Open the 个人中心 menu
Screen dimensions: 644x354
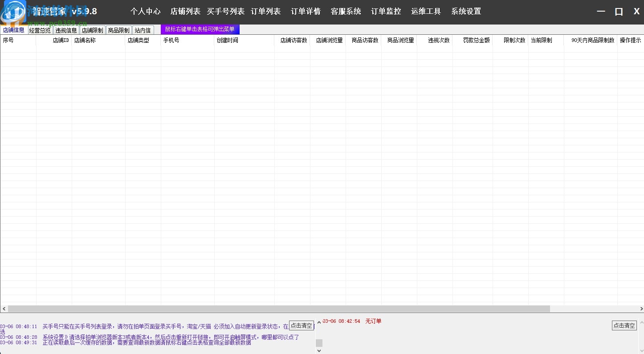(146, 12)
